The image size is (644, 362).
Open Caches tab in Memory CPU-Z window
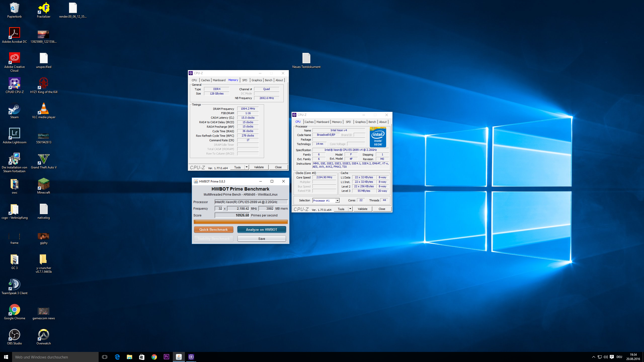click(205, 80)
